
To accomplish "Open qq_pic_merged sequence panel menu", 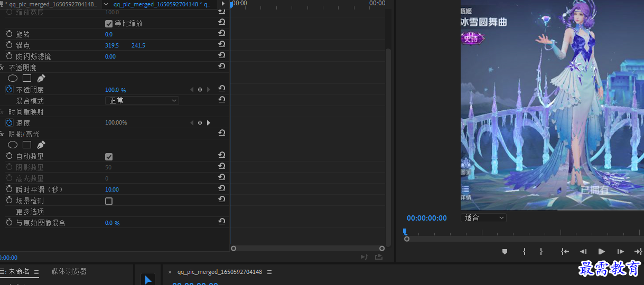I will pos(269,272).
